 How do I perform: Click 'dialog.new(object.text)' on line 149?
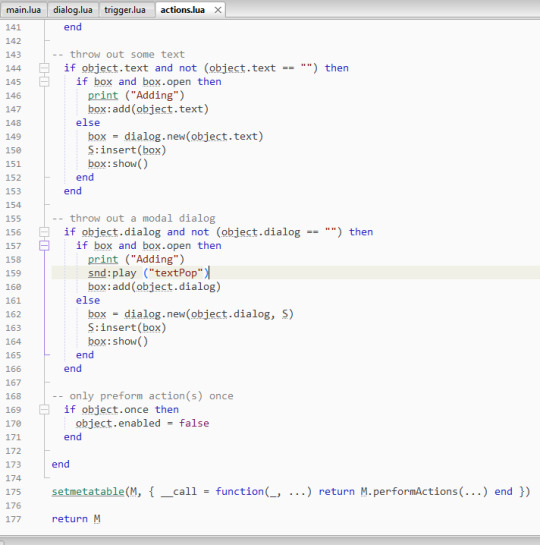(194, 136)
